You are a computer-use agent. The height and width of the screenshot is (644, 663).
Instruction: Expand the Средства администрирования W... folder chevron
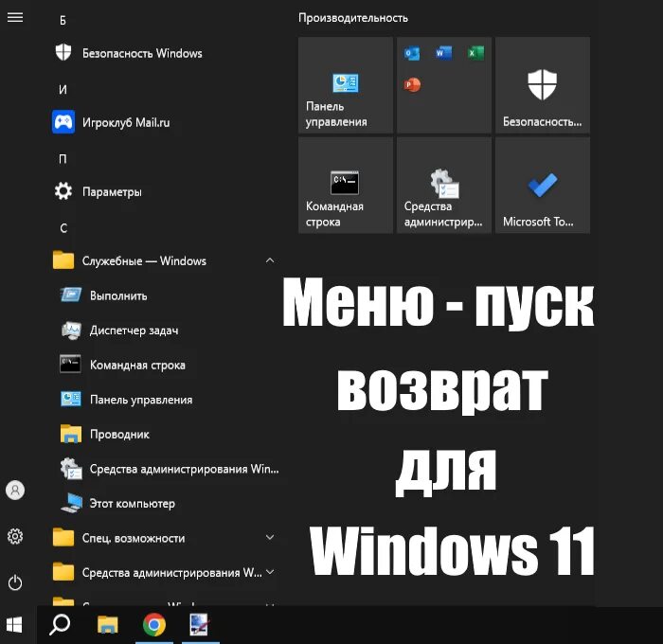tap(270, 572)
